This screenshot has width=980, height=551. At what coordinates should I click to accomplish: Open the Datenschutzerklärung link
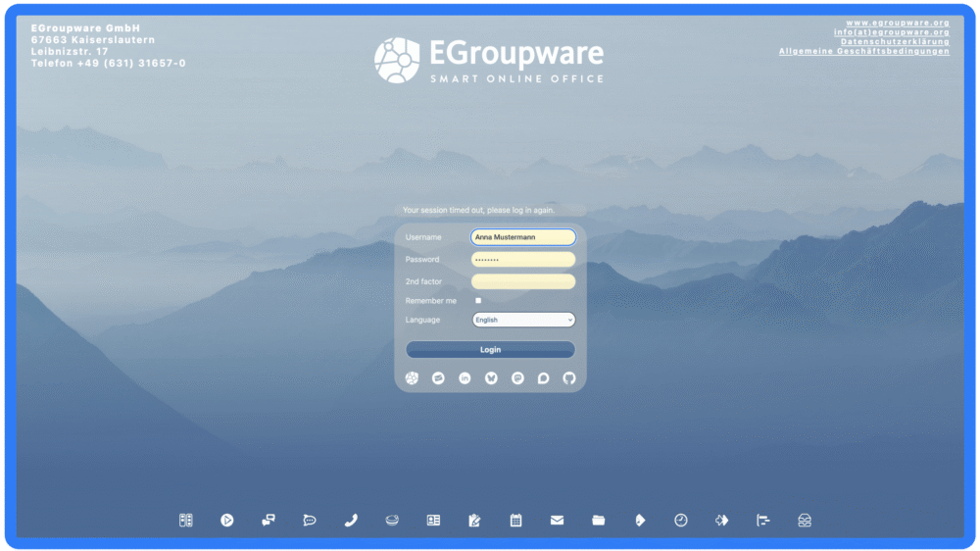(x=895, y=41)
